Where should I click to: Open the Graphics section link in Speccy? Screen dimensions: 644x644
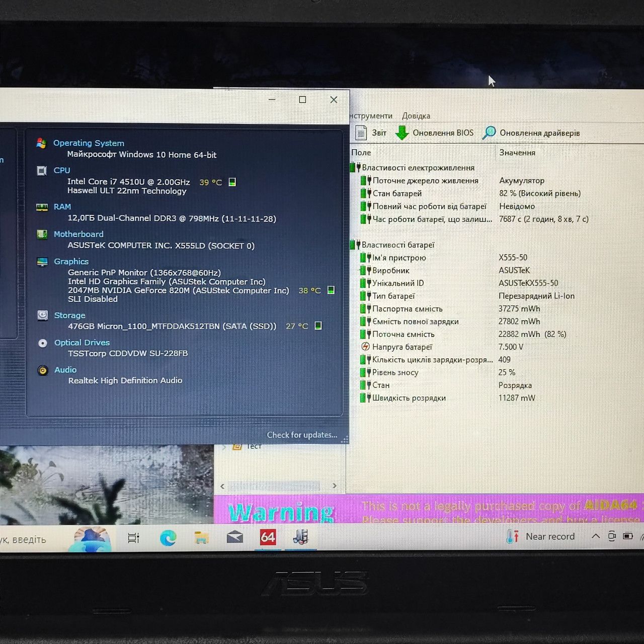(x=71, y=262)
